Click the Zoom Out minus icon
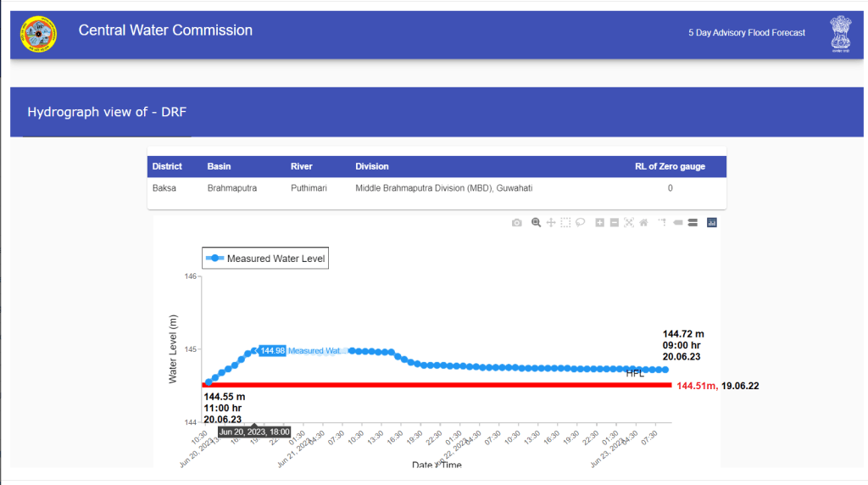Image resolution: width=868 pixels, height=485 pixels. point(614,223)
